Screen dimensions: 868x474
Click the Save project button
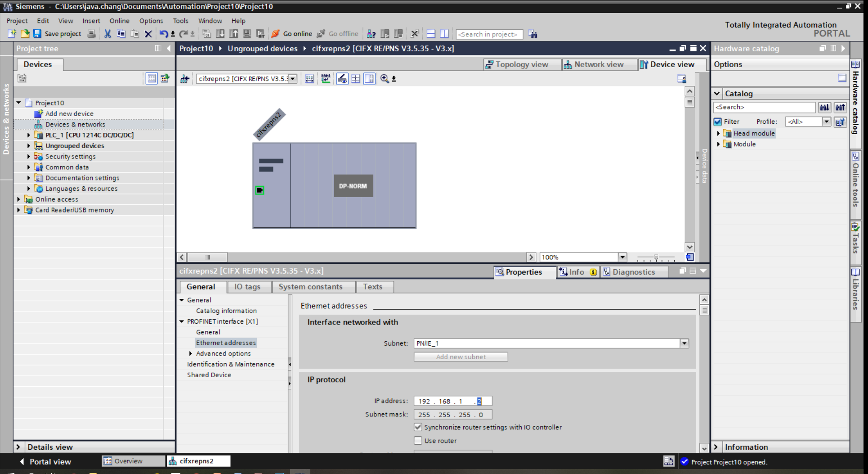click(x=57, y=34)
